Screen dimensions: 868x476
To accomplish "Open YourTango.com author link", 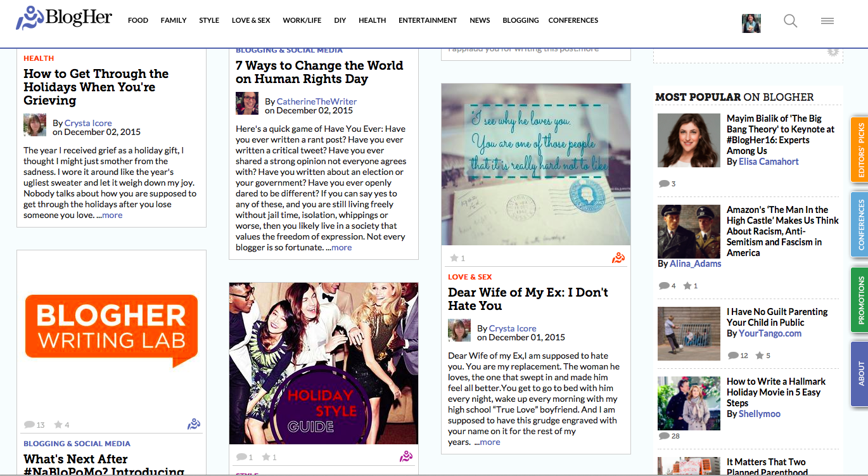I will pos(770,333).
